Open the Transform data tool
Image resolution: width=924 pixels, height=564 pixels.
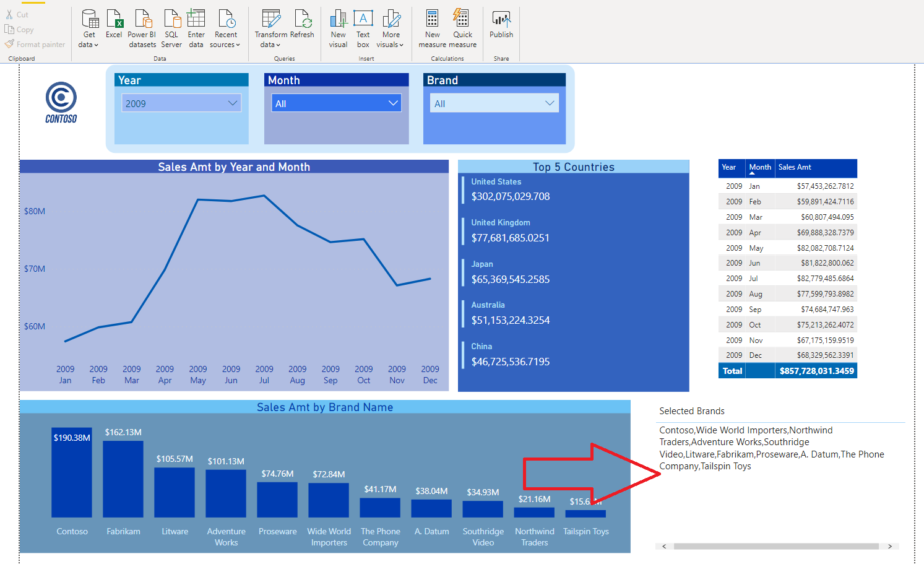coord(271,27)
